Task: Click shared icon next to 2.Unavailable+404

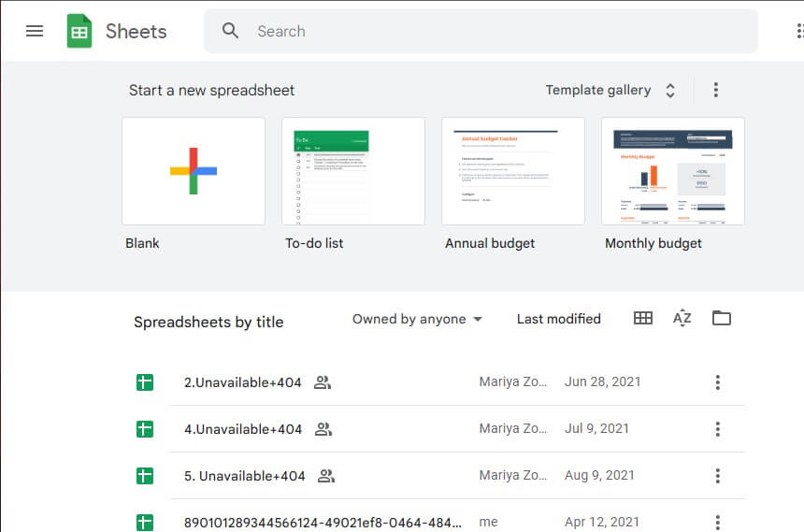Action: [x=323, y=382]
